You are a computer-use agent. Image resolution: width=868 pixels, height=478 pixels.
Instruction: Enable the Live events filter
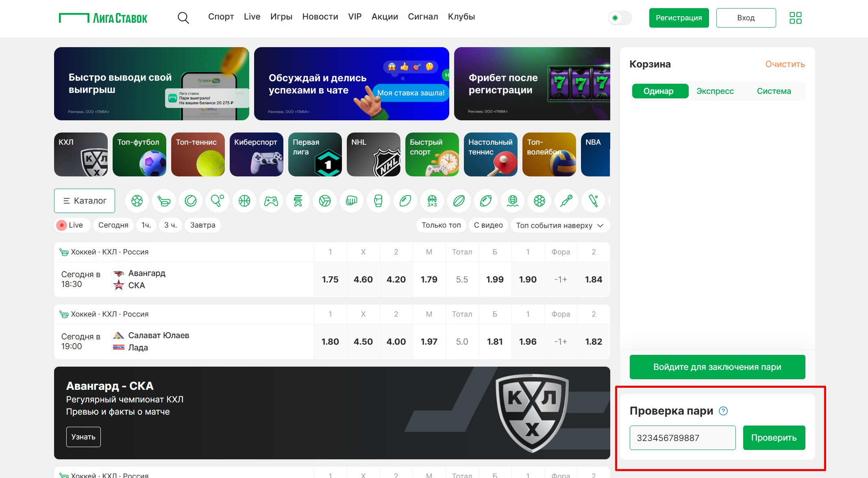[x=71, y=225]
